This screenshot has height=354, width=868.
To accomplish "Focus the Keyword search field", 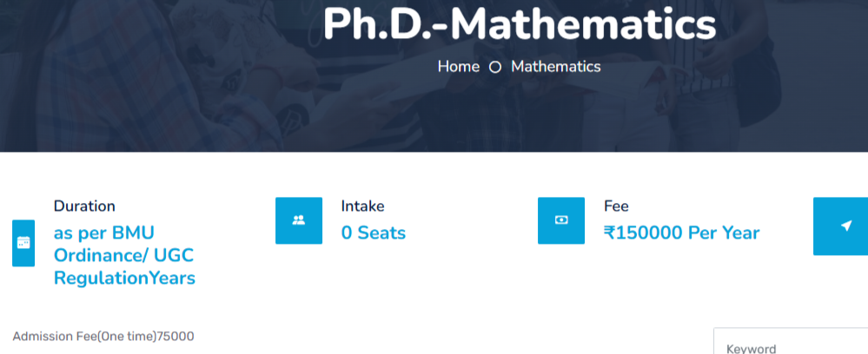I will (x=791, y=347).
